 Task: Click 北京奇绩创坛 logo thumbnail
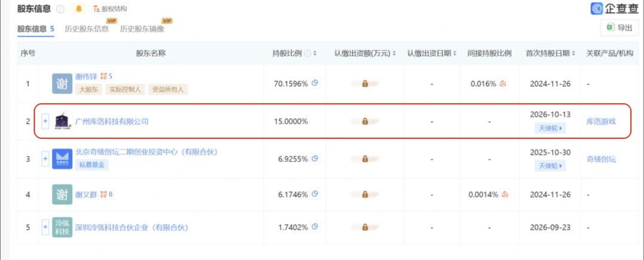click(62, 159)
